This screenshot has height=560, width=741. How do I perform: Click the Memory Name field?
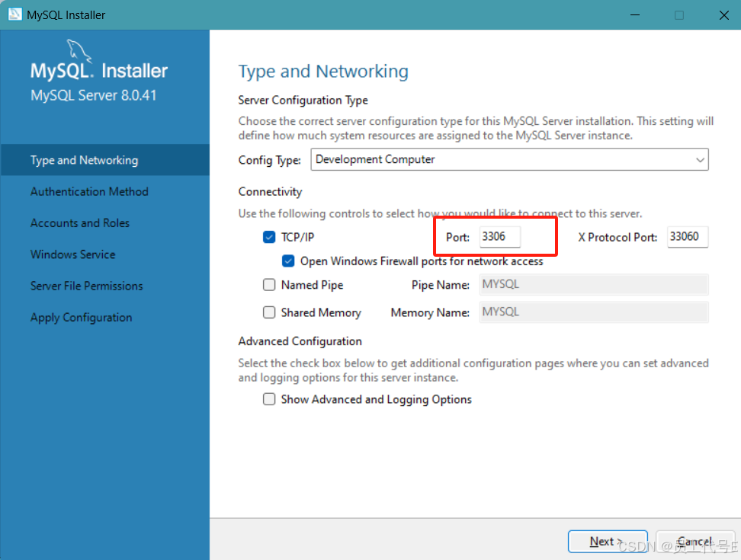click(594, 312)
